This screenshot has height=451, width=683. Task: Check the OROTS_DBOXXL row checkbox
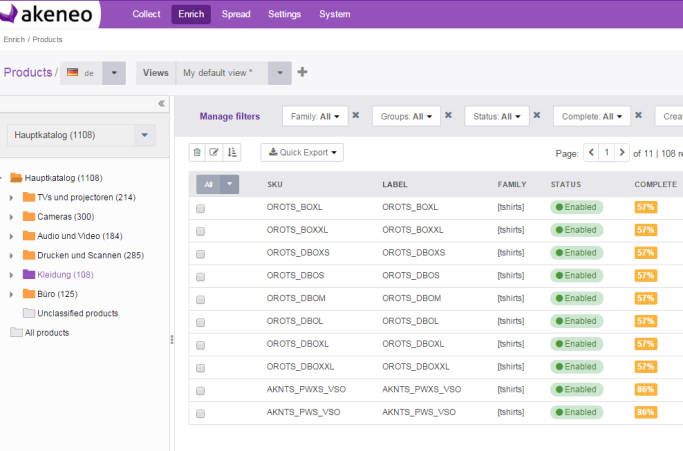click(200, 368)
